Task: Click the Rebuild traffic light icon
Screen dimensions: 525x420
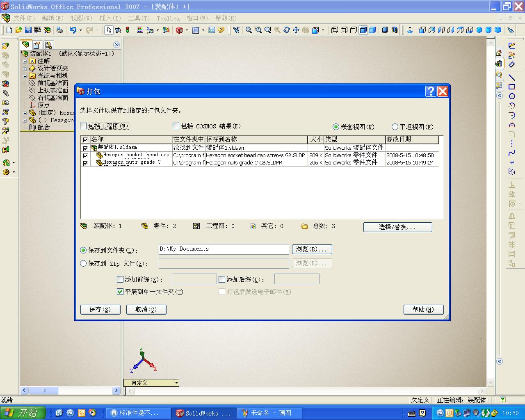Action: pyautogui.click(x=128, y=30)
